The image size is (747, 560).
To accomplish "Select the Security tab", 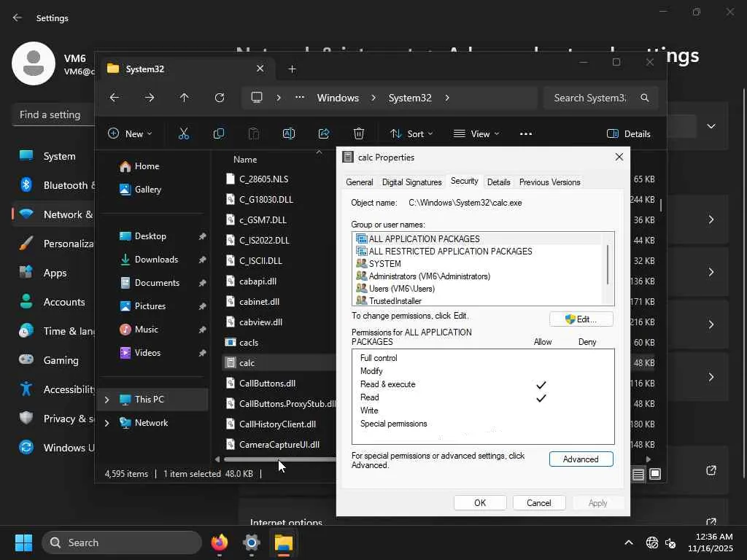I will pyautogui.click(x=464, y=181).
